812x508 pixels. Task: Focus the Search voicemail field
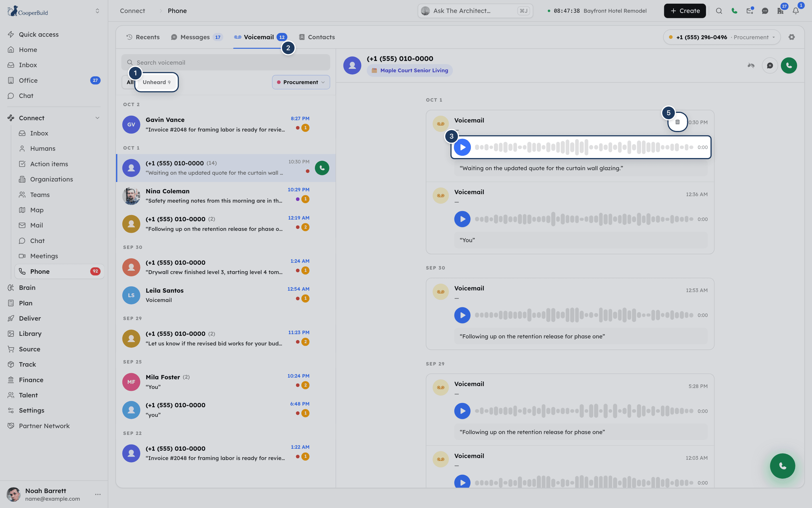pos(226,62)
